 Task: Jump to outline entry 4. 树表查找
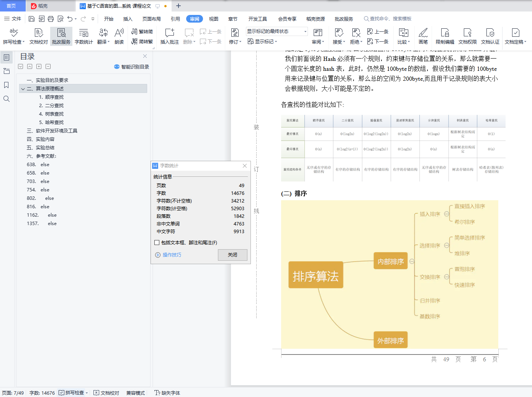[x=51, y=114]
